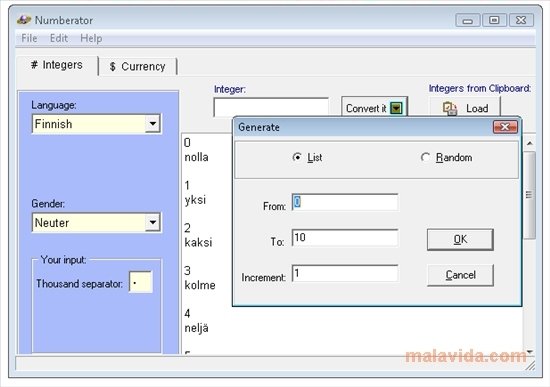Click the Numberator app icon in title bar
550x387 pixels.
(x=24, y=20)
